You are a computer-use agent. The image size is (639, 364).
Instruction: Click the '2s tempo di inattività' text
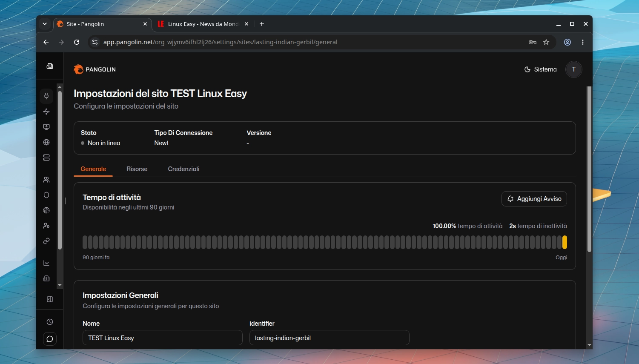tap(538, 226)
